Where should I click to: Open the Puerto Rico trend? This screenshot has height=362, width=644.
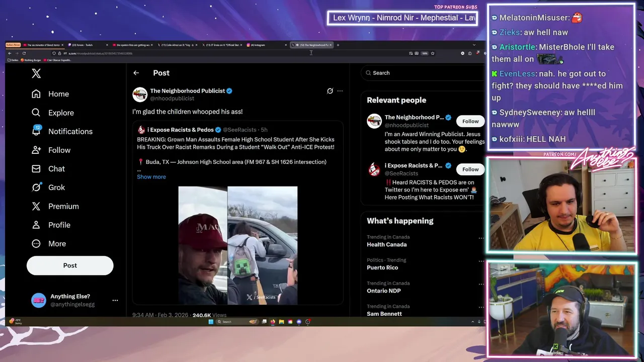coord(382,267)
